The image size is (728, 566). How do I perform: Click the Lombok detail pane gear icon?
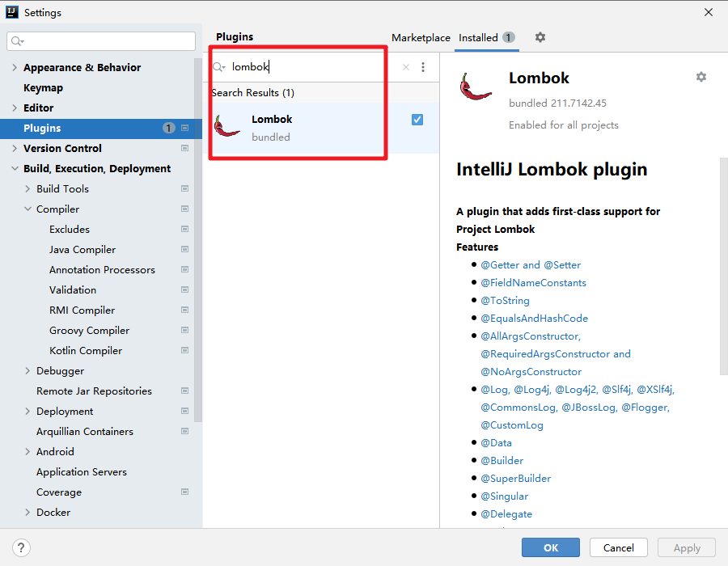click(x=701, y=77)
